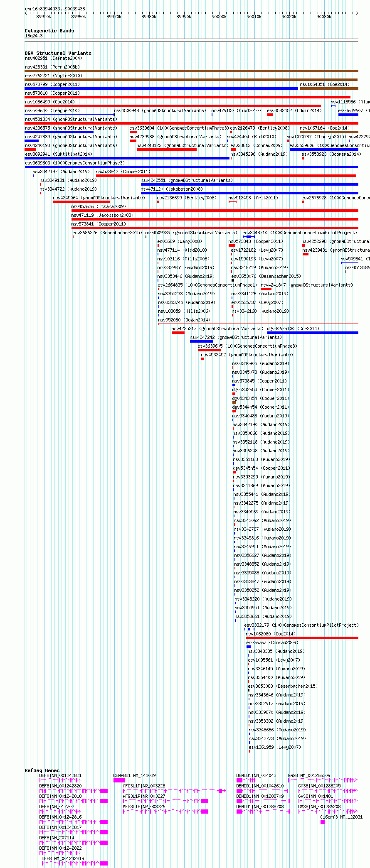Select nsv4239988 gnomAD variant label

[175, 137]
